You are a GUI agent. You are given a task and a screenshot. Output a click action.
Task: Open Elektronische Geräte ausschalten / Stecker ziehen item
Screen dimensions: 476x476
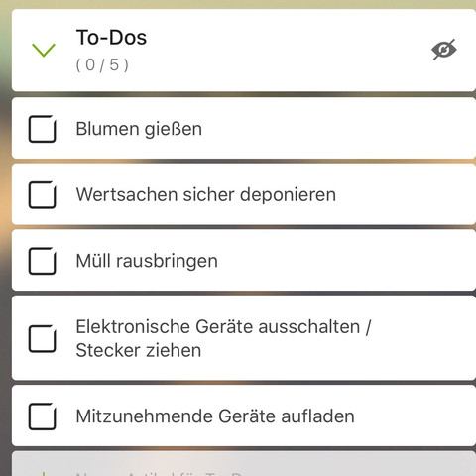223,338
